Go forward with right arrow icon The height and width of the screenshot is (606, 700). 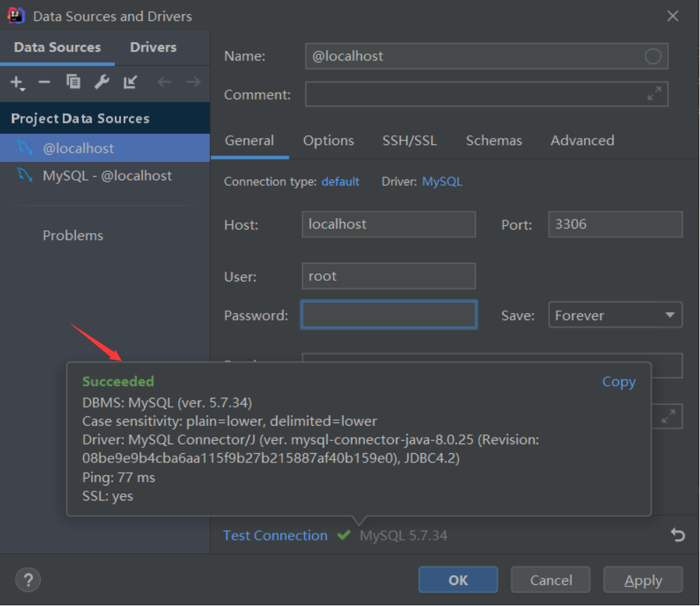point(193,82)
